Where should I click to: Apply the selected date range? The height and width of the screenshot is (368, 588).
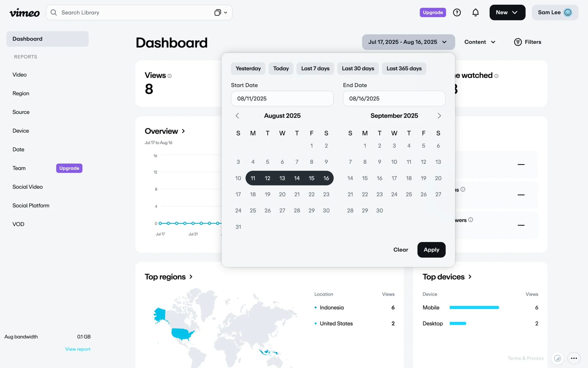coord(431,250)
